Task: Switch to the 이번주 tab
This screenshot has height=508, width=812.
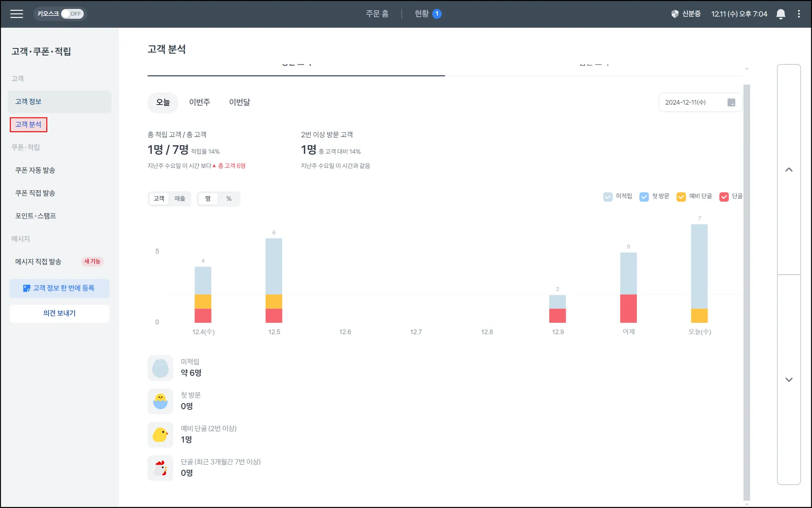Action: click(x=199, y=102)
